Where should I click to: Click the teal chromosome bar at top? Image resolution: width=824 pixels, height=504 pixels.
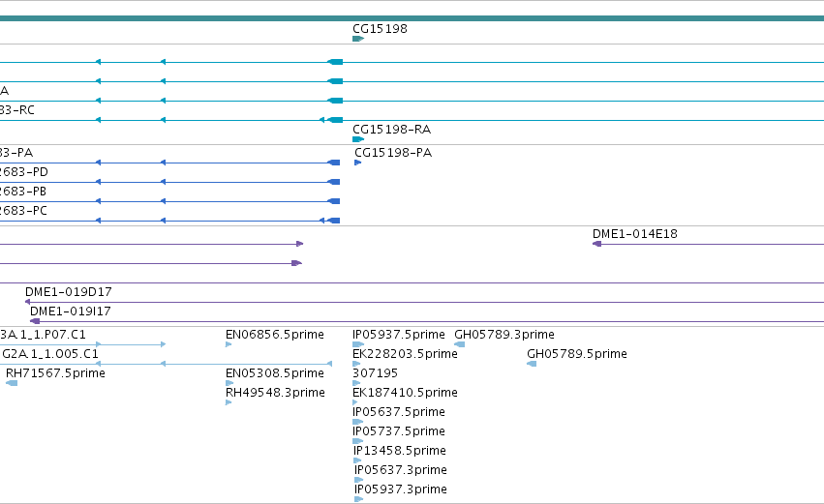412,18
